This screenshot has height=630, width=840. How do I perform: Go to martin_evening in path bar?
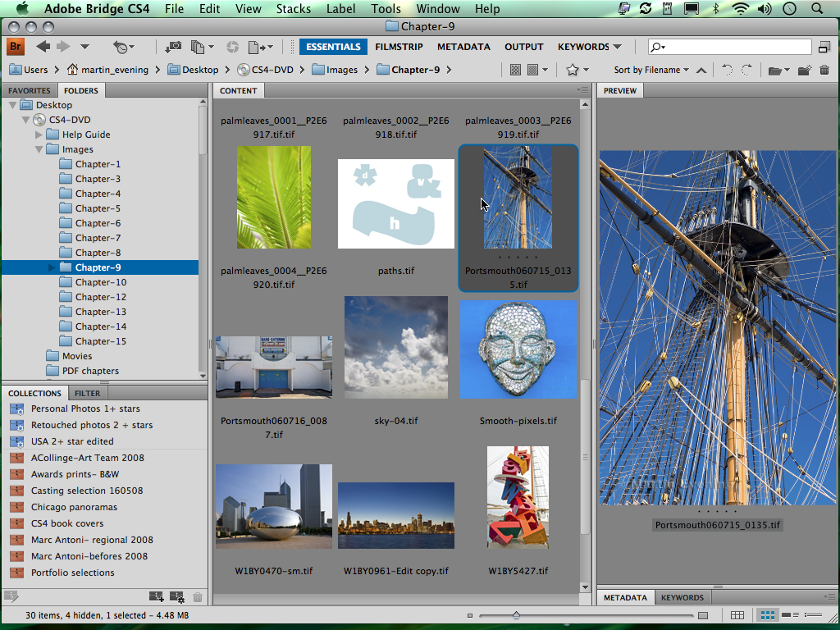[107, 70]
